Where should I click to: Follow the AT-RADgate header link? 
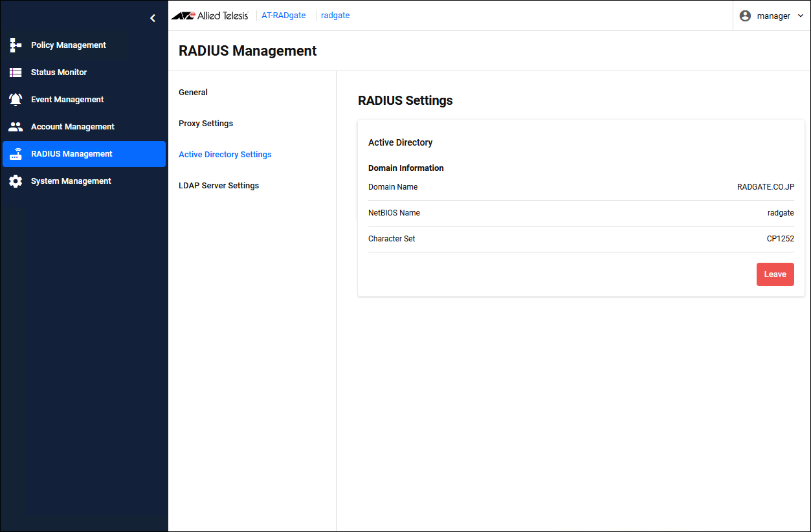point(283,16)
